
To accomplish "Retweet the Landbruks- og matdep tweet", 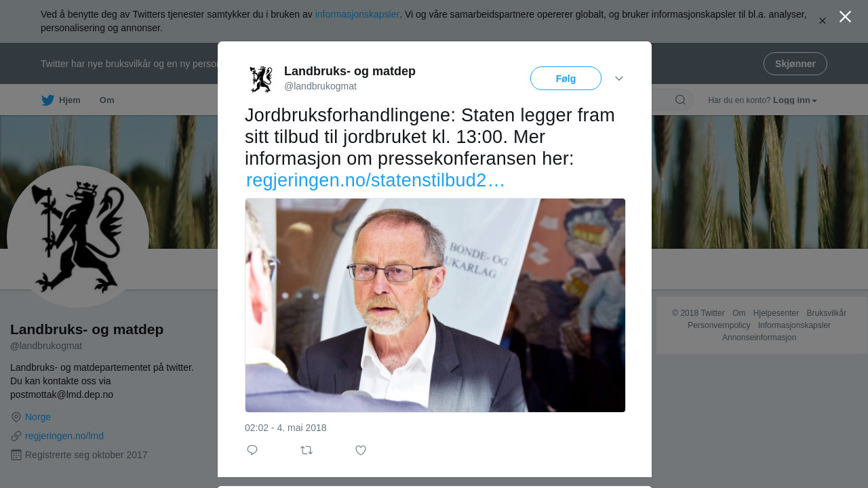I will coord(307,450).
